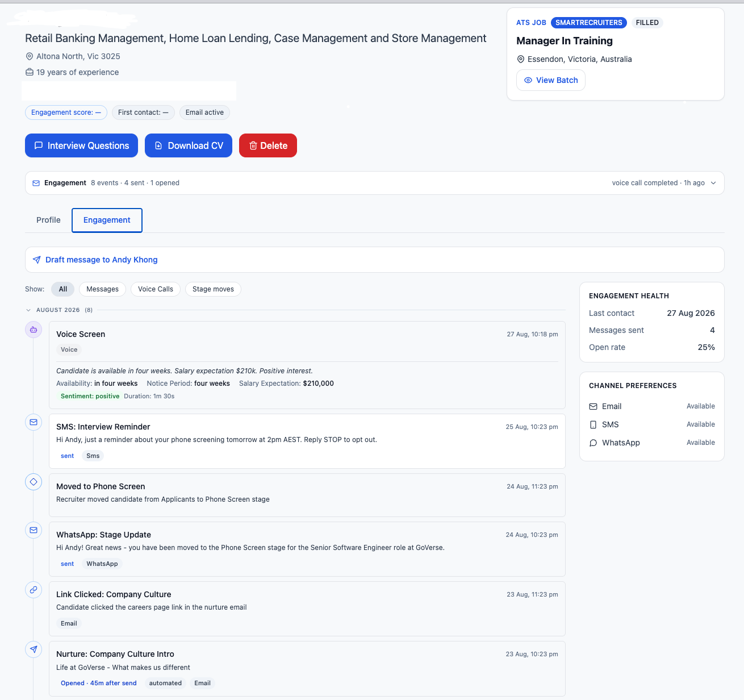Filter timeline to Stage moves only
Screen dimensions: 744x700
coord(213,289)
